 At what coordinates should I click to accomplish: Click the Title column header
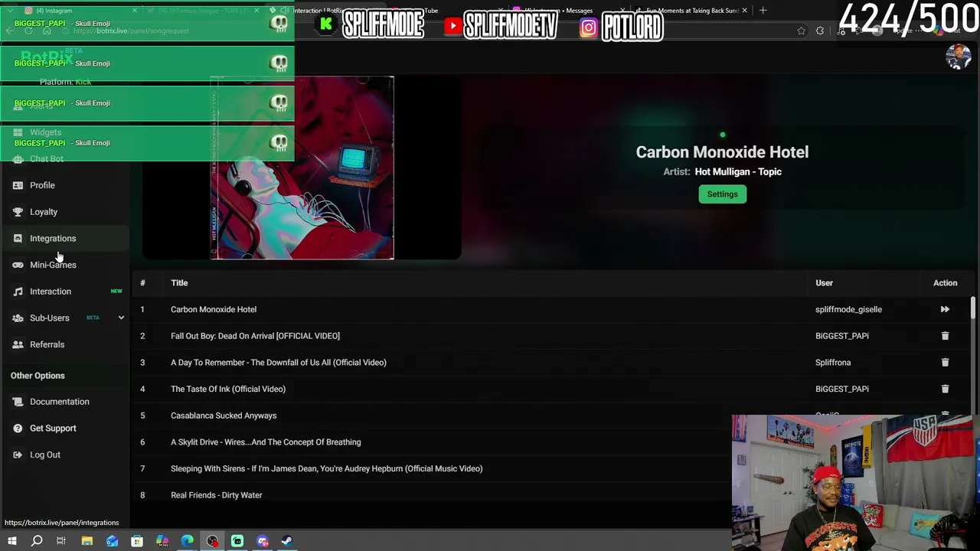click(179, 283)
